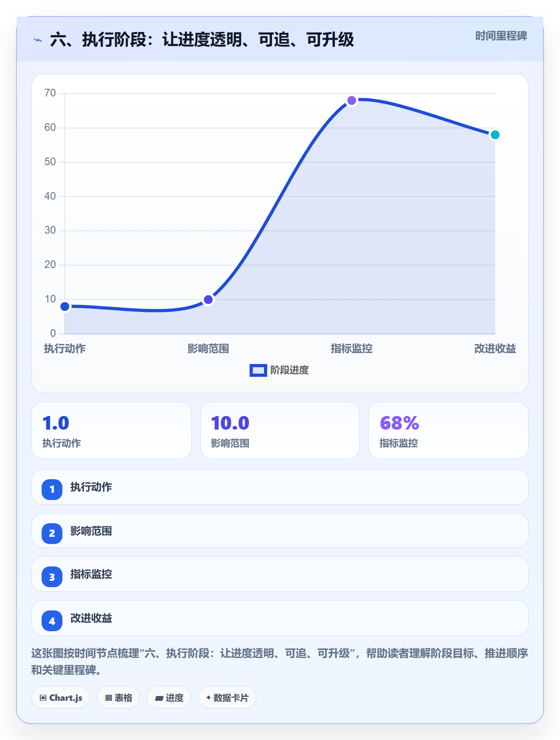Click the number 4 step badge
The width and height of the screenshot is (560, 740).
pos(52,621)
